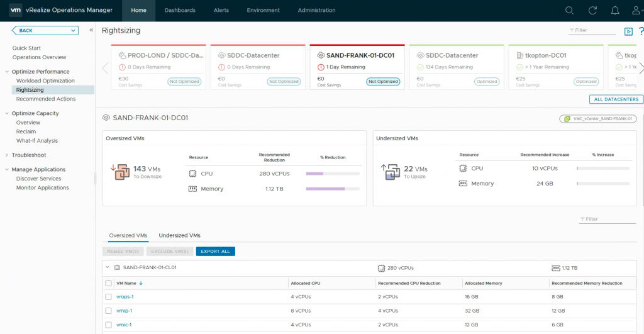Collapse the SAND-FRANK-01-CL01 cluster row

(107, 267)
